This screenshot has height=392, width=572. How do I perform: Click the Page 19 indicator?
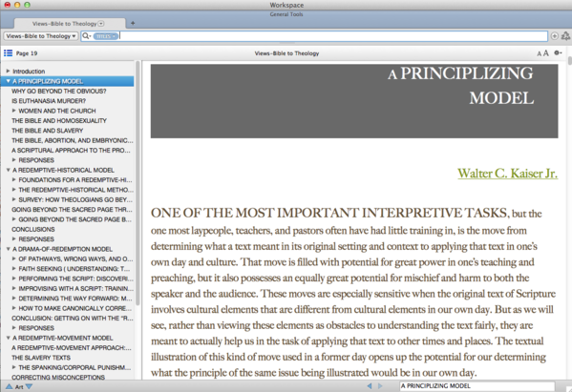click(27, 53)
